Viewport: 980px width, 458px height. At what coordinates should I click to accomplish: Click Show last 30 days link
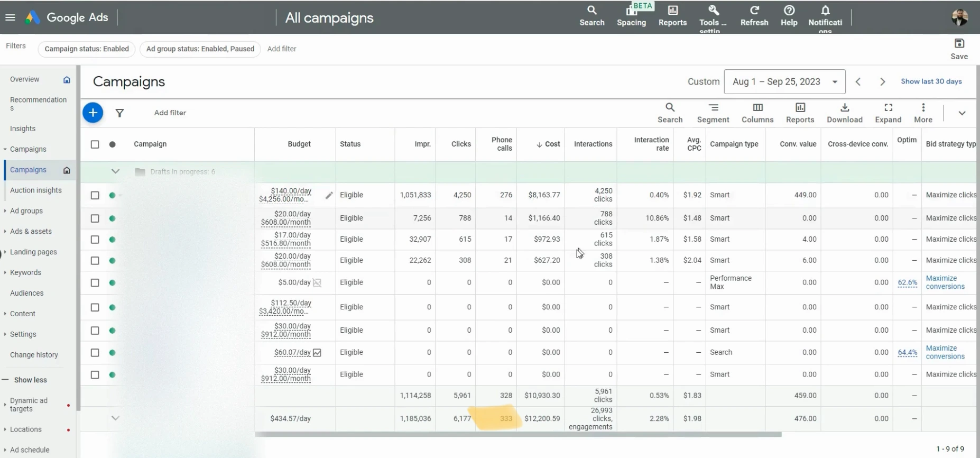pyautogui.click(x=931, y=81)
